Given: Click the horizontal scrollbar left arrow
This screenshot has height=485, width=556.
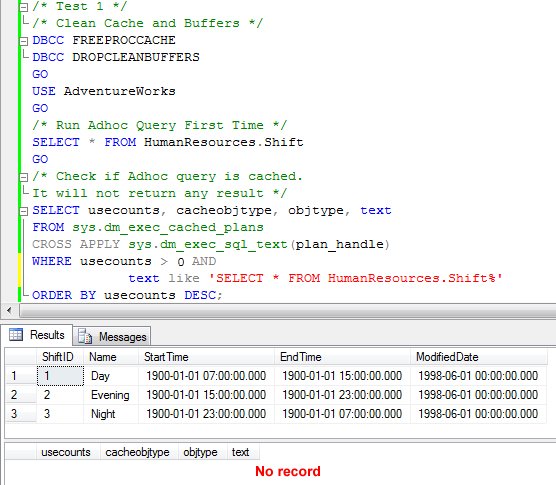Looking at the screenshot, I should pyautogui.click(x=9, y=311).
